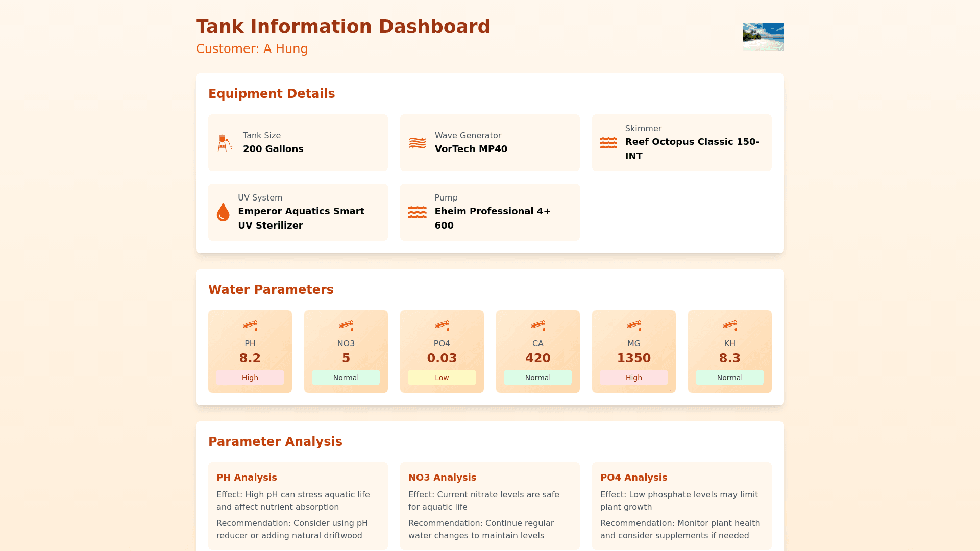The image size is (980, 551).
Task: Click the Normal badge under NO3 value
Action: 346,378
